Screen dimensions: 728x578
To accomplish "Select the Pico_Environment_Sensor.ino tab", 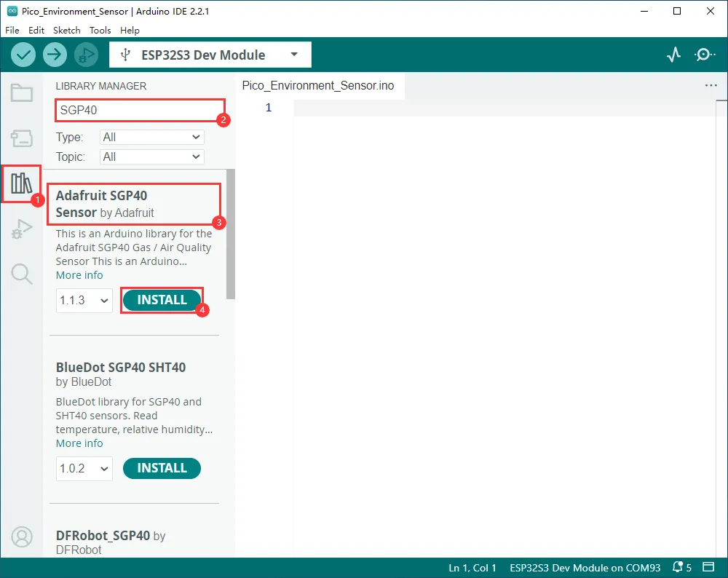I will pos(318,85).
